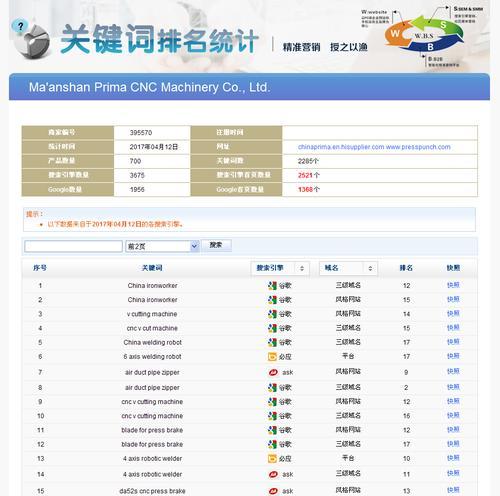This screenshot has height=496, width=500.
Task: Click Ma'anshan Prima CNC Machinery Co. title
Action: pos(149,87)
